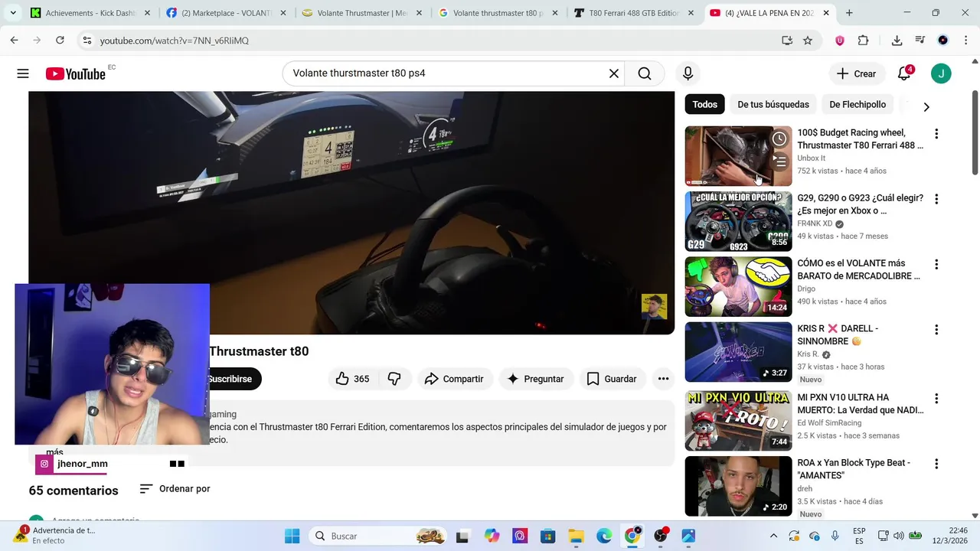Open the Ordenar por sort menu
This screenshot has width=980, height=551.
(x=175, y=488)
